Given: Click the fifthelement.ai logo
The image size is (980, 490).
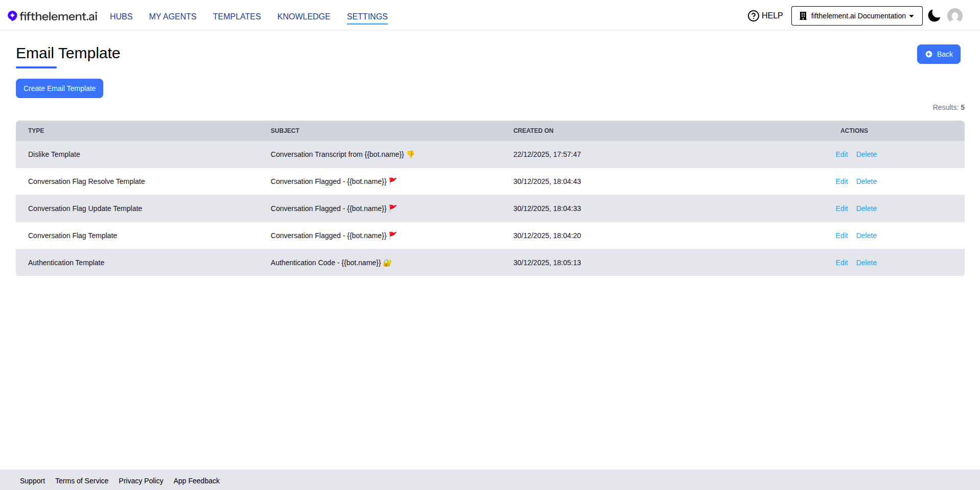Looking at the screenshot, I should [x=52, y=16].
